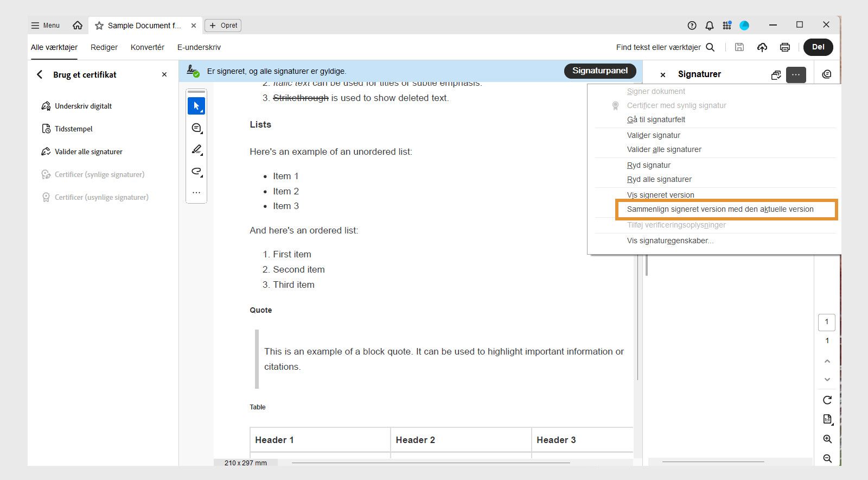868x480 pixels.
Task: Click Find tekst eller værktøjer search
Action: [665, 47]
